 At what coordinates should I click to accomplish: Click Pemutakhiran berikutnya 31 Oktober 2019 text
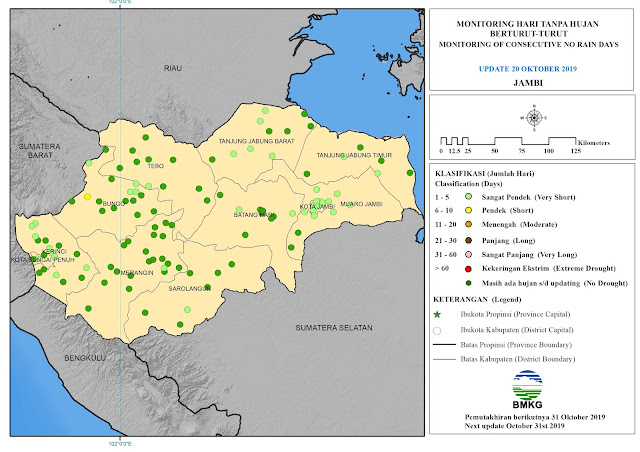[x=535, y=417]
